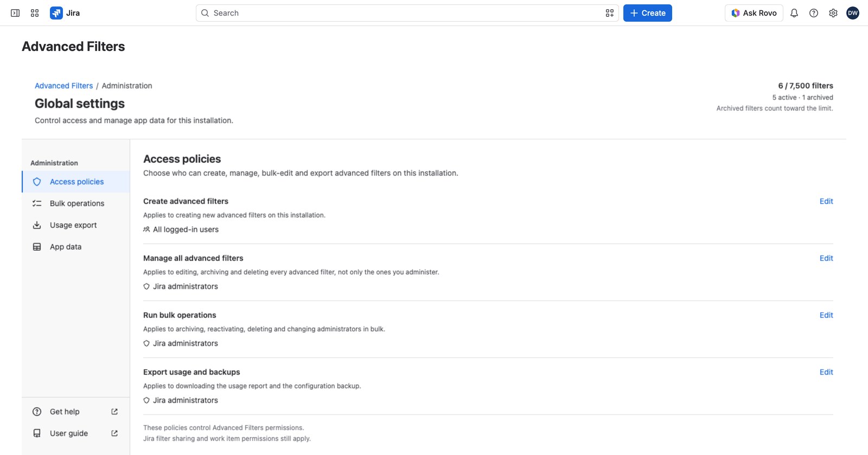Viewport: 868px width, 455px height.
Task: Click the external link icon beside Get help
Action: (114, 412)
